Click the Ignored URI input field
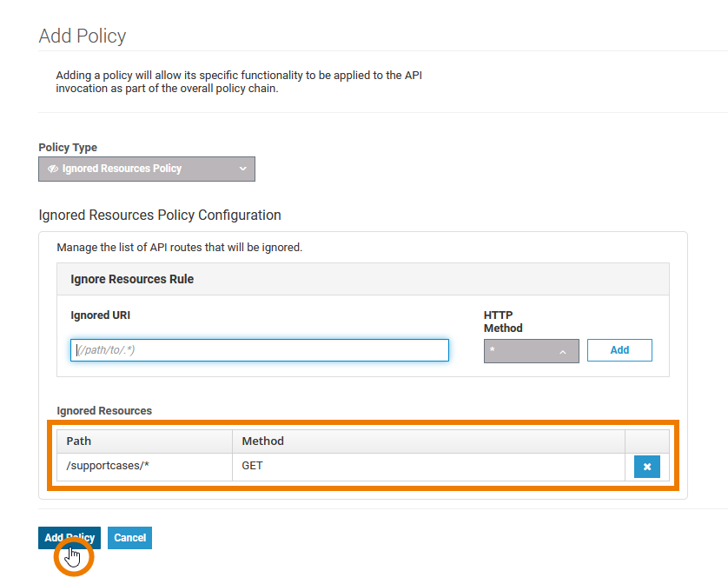The height and width of the screenshot is (584, 728). tap(260, 350)
